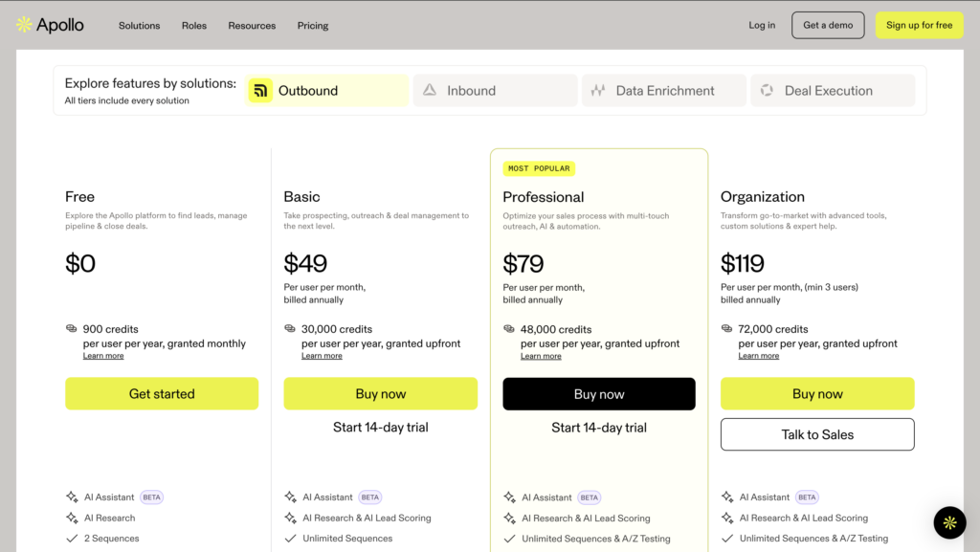The height and width of the screenshot is (552, 980).
Task: Open the Resources menu
Action: (252, 26)
